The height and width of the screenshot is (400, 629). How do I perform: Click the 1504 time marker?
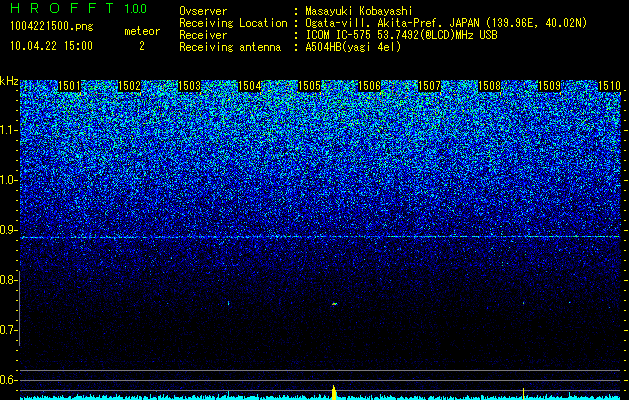pyautogui.click(x=250, y=86)
